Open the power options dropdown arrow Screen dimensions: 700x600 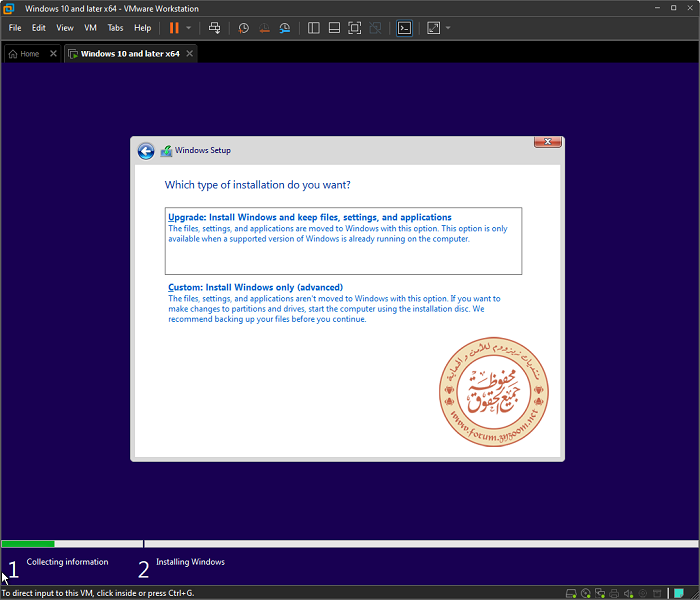coord(189,28)
